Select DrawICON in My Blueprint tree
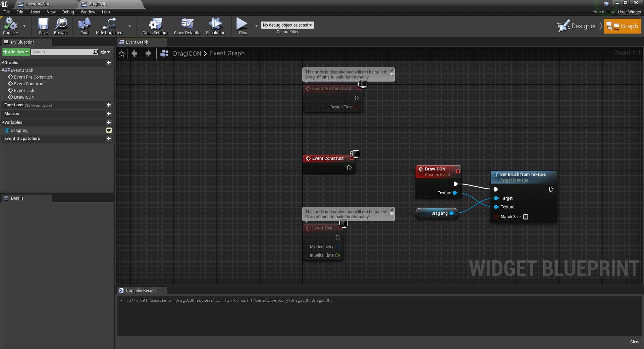Image resolution: width=644 pixels, height=349 pixels. click(24, 97)
